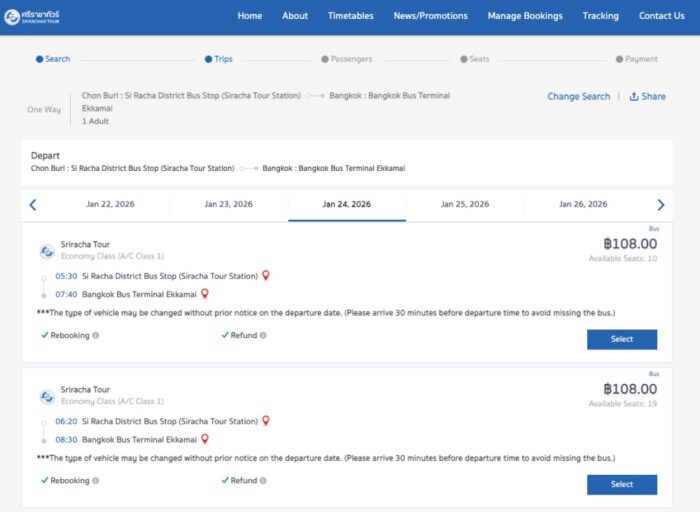Image resolution: width=700 pixels, height=512 pixels.
Task: Click the Sriracha Tour logo in header
Action: click(34, 16)
